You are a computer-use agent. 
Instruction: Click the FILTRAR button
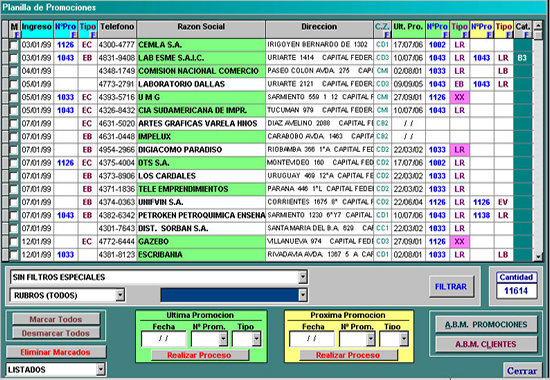pyautogui.click(x=451, y=287)
